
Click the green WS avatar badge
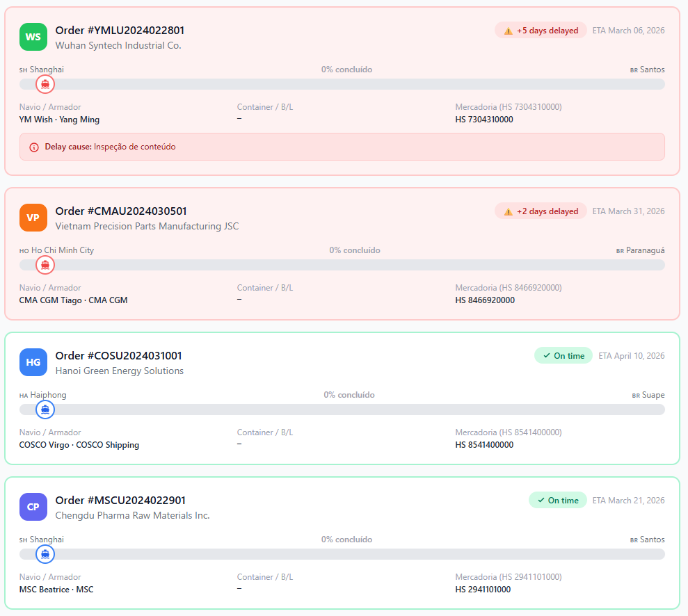click(33, 37)
